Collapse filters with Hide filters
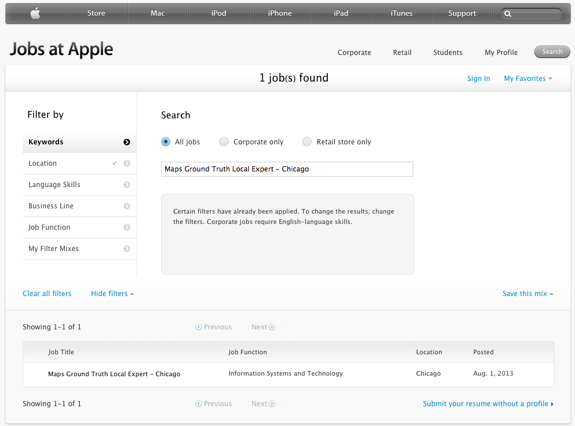Screen dimensions: 575x426 click(x=112, y=294)
